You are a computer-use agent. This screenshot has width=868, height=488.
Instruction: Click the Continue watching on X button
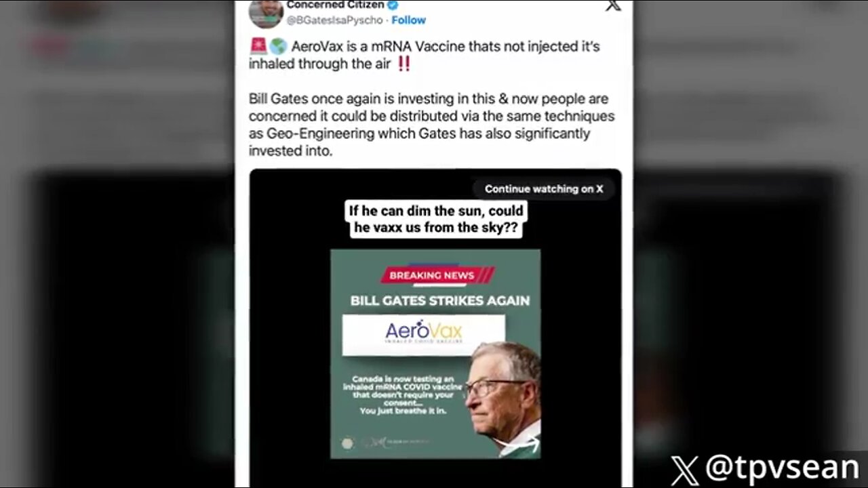pos(544,189)
